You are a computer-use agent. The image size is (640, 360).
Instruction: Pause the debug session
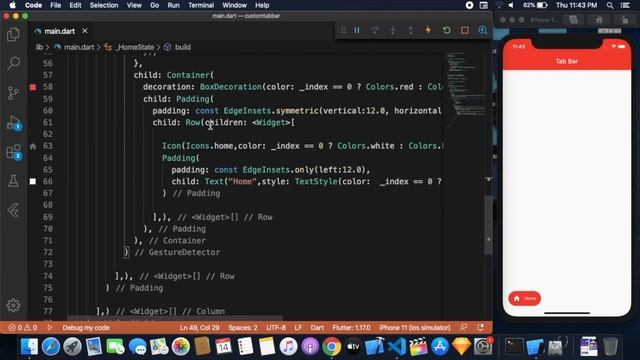pyautogui.click(x=357, y=30)
